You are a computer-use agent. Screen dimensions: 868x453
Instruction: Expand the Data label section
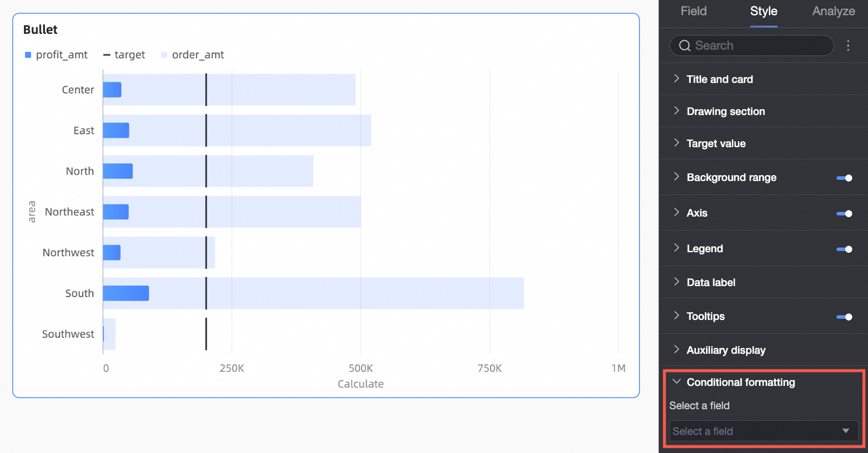(x=677, y=282)
